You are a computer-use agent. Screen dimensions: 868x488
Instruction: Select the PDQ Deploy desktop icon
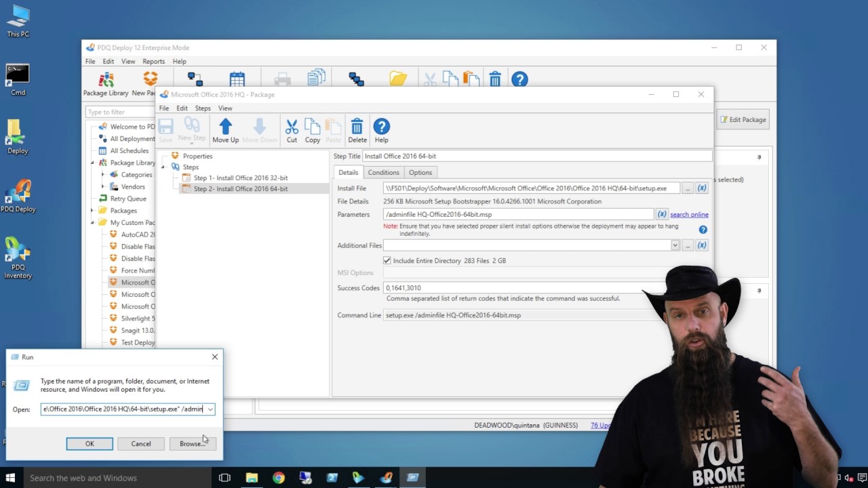[18, 197]
